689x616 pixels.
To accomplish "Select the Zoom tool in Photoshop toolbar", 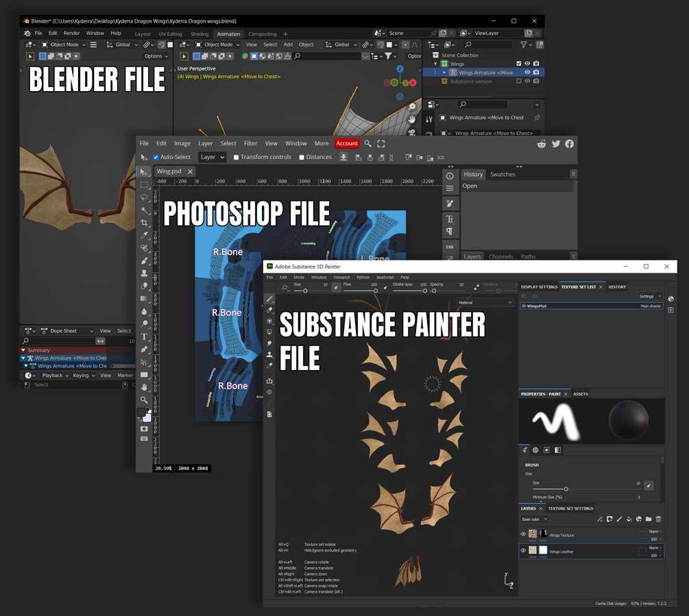I will coord(144,399).
